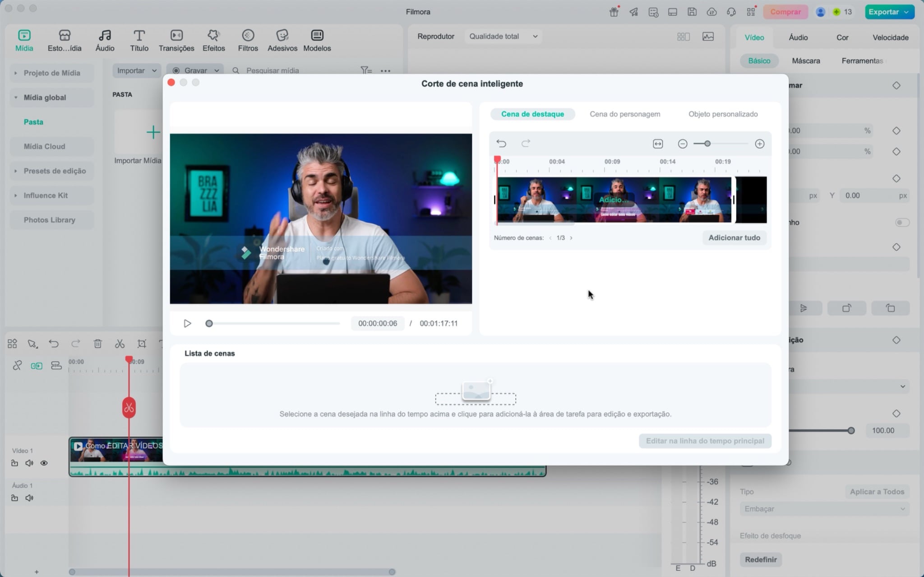Click the crop icon in timeline toolbar

pyautogui.click(x=142, y=344)
